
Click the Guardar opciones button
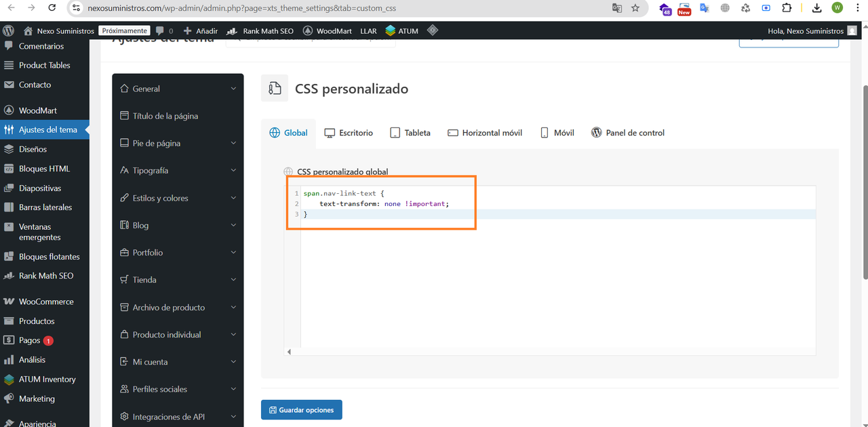[302, 410]
